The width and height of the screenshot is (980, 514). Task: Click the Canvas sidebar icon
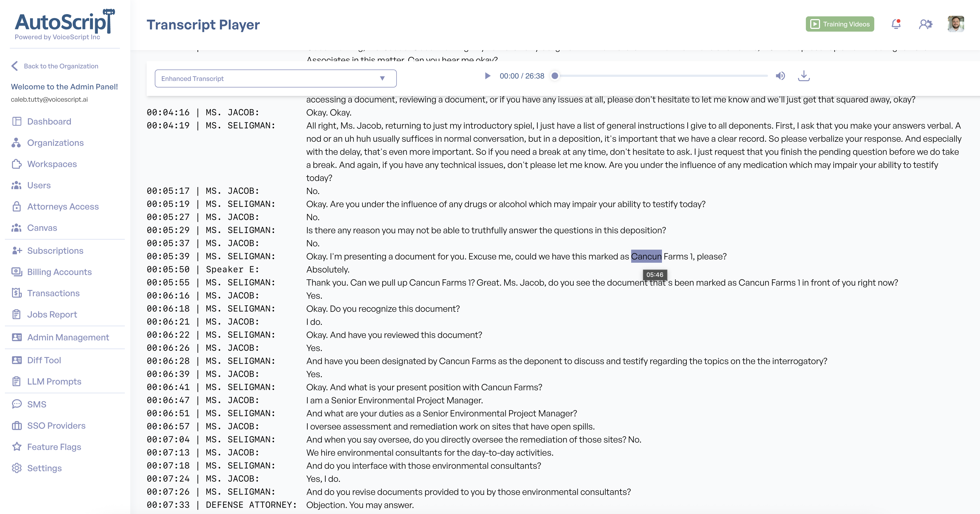pyautogui.click(x=17, y=228)
